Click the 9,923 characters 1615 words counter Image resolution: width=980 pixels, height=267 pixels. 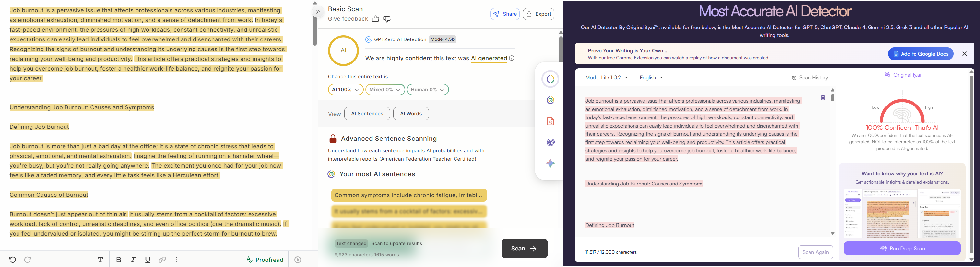coord(366,255)
